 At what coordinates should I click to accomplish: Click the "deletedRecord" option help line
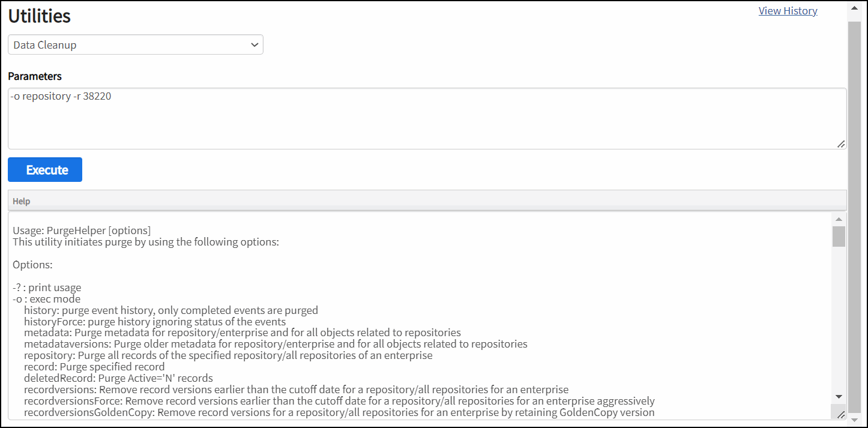click(118, 378)
